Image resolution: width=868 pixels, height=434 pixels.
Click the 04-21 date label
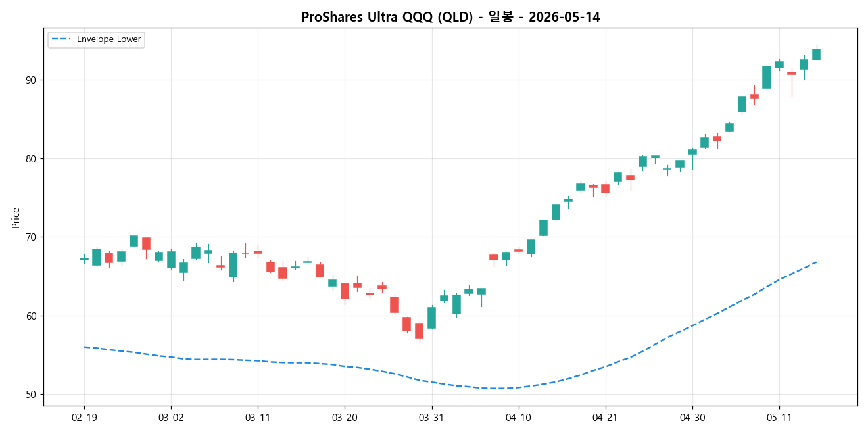(605, 418)
